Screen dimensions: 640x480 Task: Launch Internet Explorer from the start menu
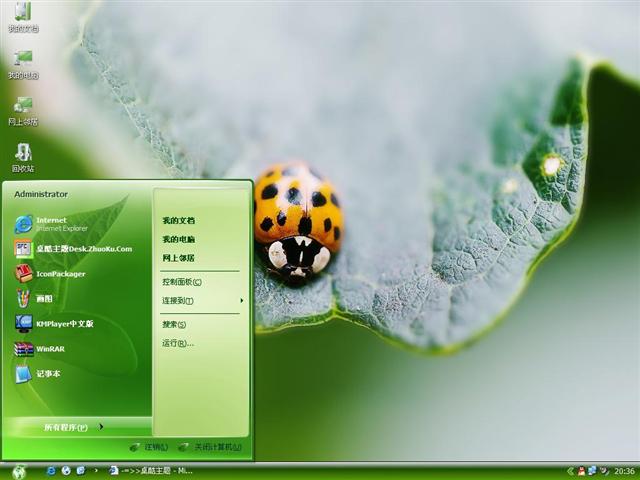(51, 224)
